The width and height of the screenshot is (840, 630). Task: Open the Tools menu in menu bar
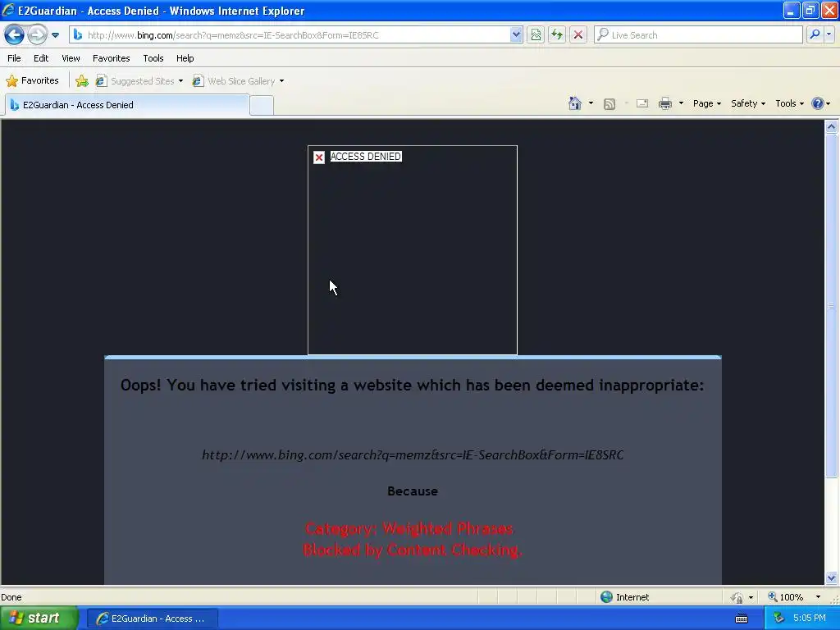pyautogui.click(x=153, y=58)
